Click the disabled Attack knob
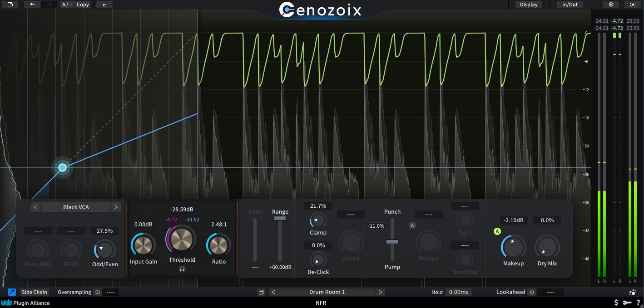644x308 pixels. point(351,242)
